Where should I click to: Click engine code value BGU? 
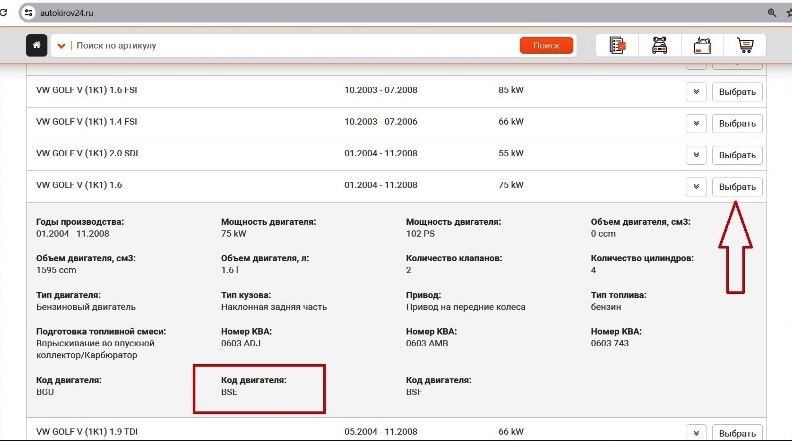[x=44, y=392]
